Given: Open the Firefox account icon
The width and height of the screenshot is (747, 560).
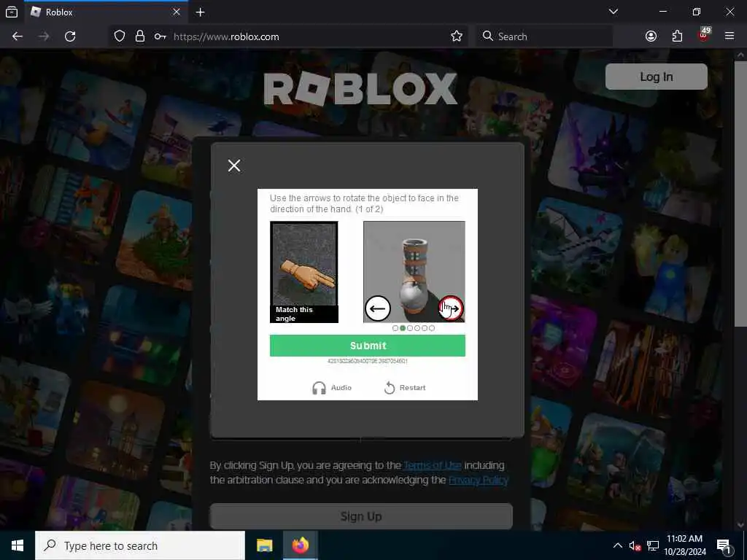Looking at the screenshot, I should 651,36.
